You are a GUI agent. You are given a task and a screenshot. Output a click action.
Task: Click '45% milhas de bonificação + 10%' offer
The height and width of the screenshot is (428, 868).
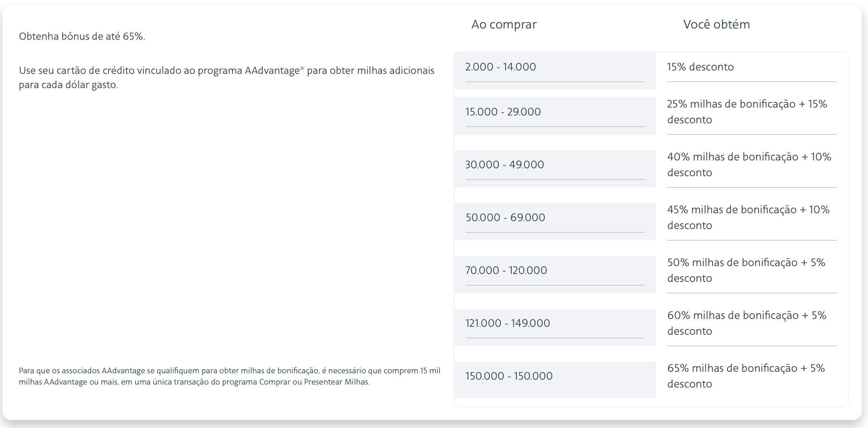748,217
